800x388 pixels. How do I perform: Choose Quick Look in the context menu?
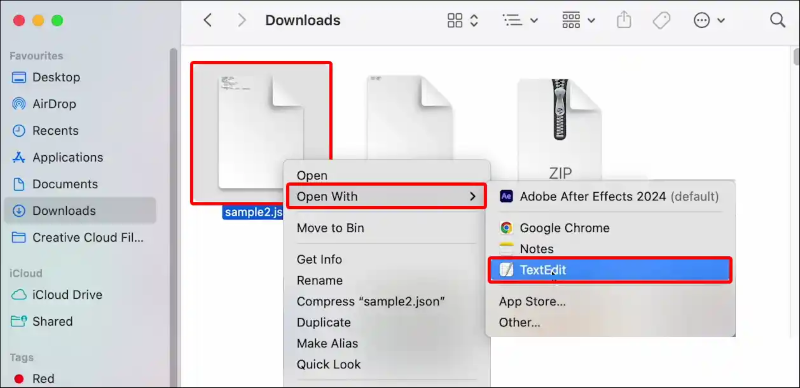click(x=387, y=365)
